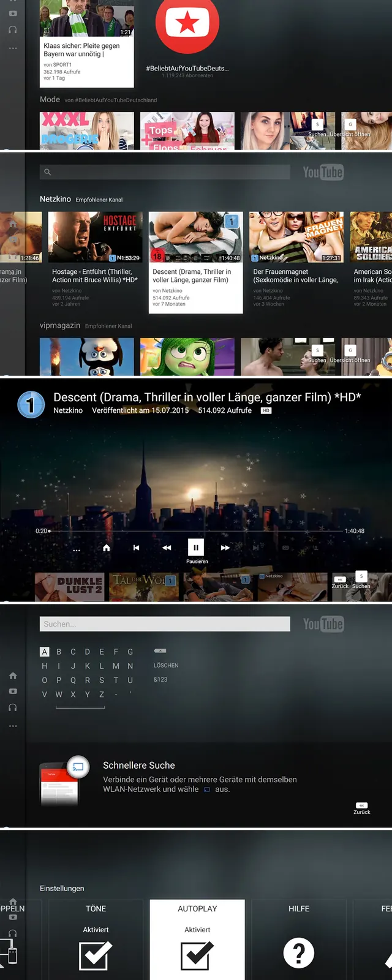Rewind the Descent video

167,548
